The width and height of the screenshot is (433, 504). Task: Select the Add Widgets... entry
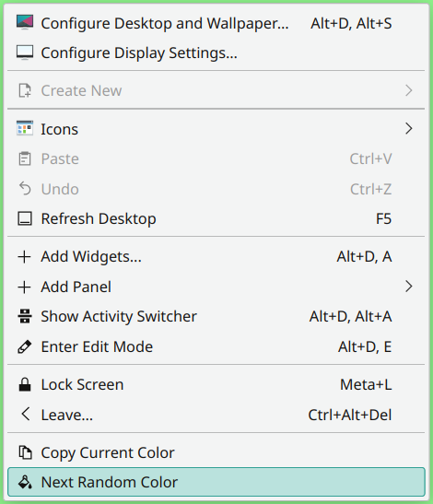coord(216,256)
